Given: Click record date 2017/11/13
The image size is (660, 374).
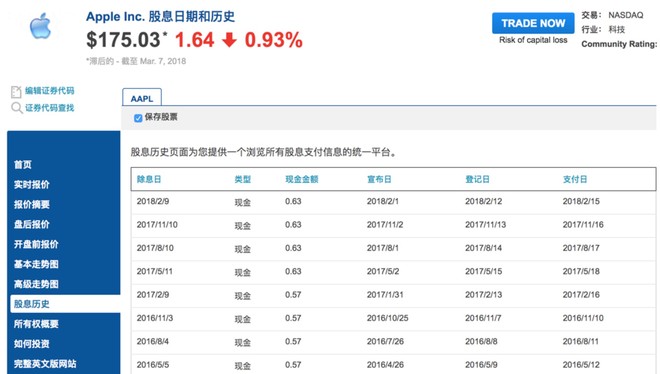Looking at the screenshot, I should [485, 225].
